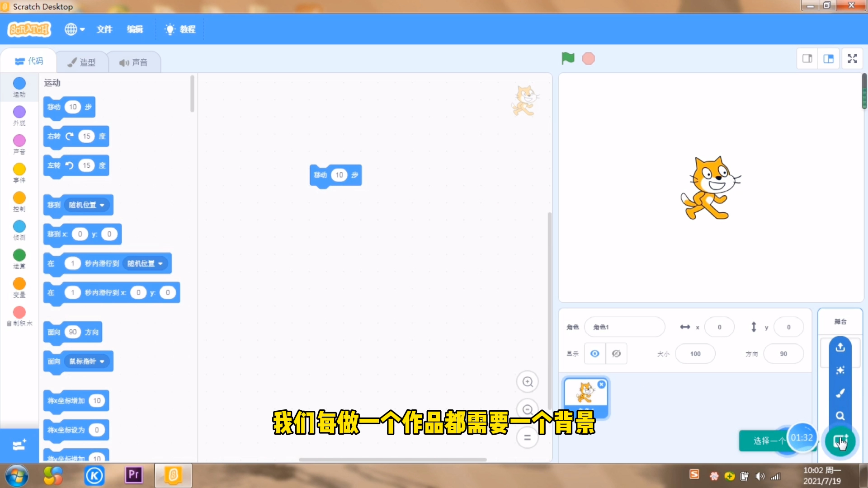The image size is (868, 488).
Task: Select the 舞台 stage panel
Action: (x=840, y=322)
